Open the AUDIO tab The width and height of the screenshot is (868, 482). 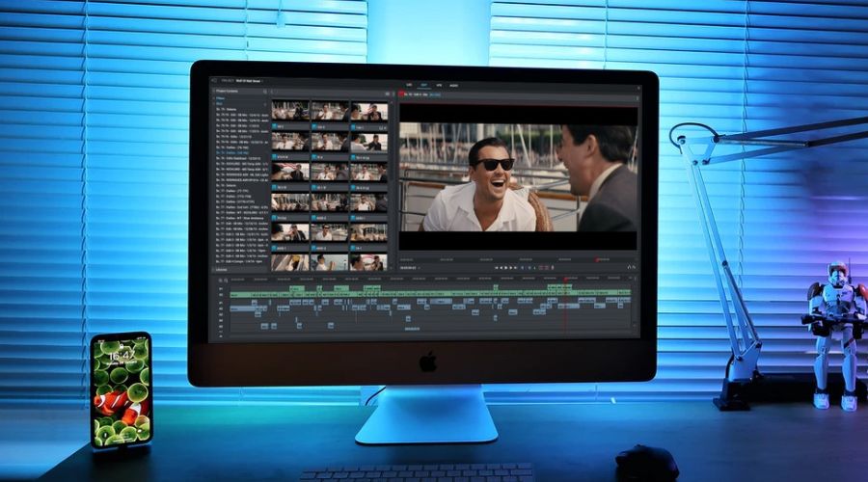pyautogui.click(x=454, y=86)
